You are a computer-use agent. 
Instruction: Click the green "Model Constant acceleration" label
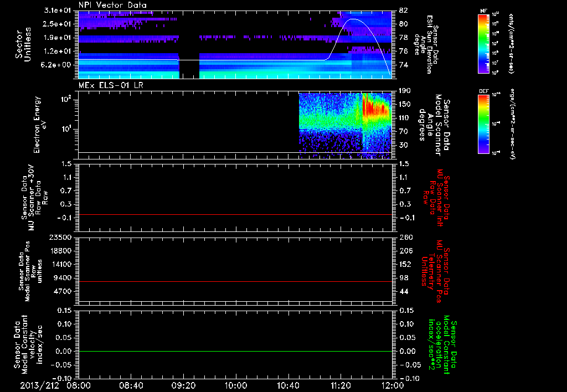pos(442,345)
